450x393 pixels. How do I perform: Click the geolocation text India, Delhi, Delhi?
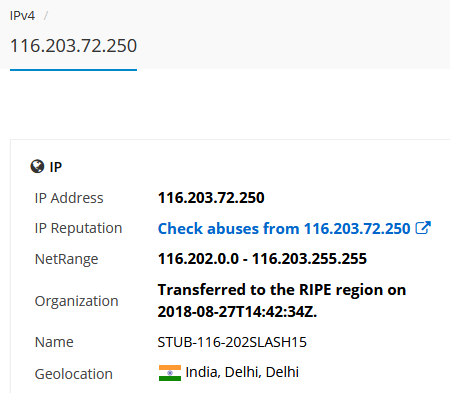pyautogui.click(x=242, y=372)
